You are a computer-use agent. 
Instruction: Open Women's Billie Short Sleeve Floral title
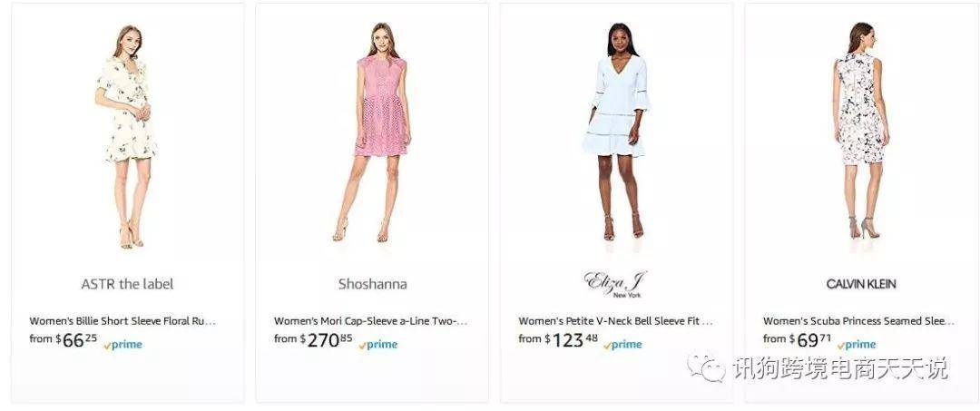click(122, 321)
